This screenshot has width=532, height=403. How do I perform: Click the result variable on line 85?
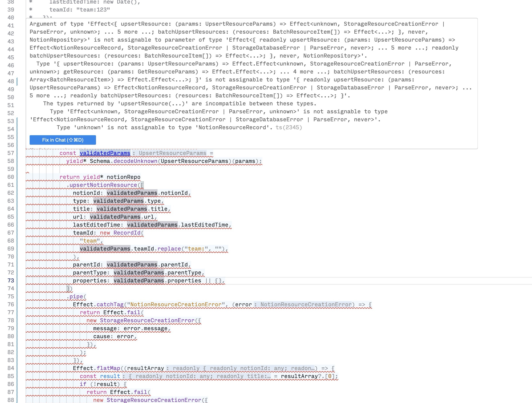110,376
